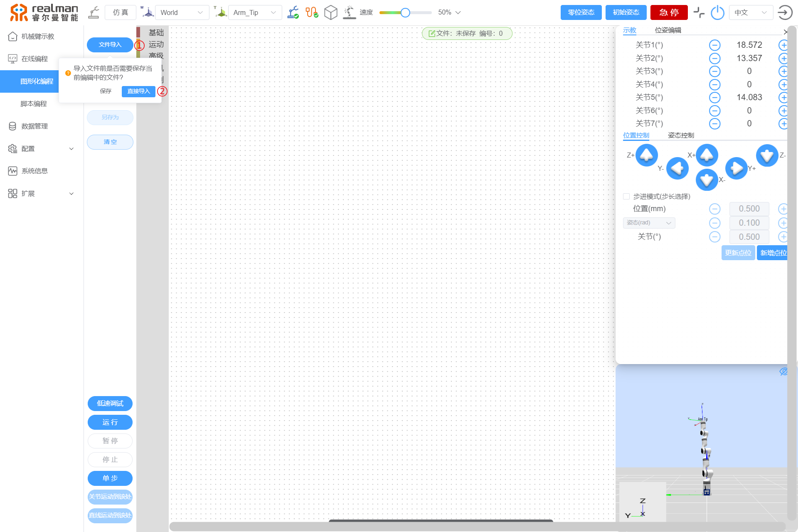
Task: Click the 新增点位 input field
Action: (773, 252)
